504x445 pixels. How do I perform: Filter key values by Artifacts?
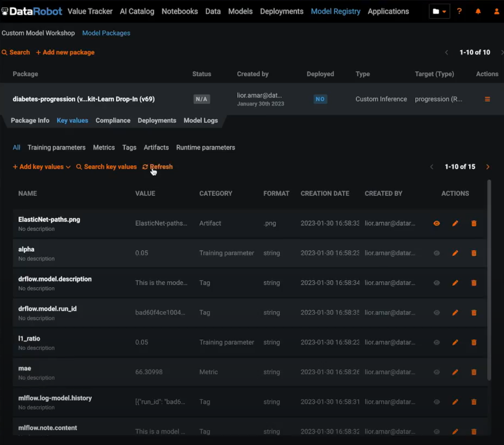pyautogui.click(x=156, y=147)
